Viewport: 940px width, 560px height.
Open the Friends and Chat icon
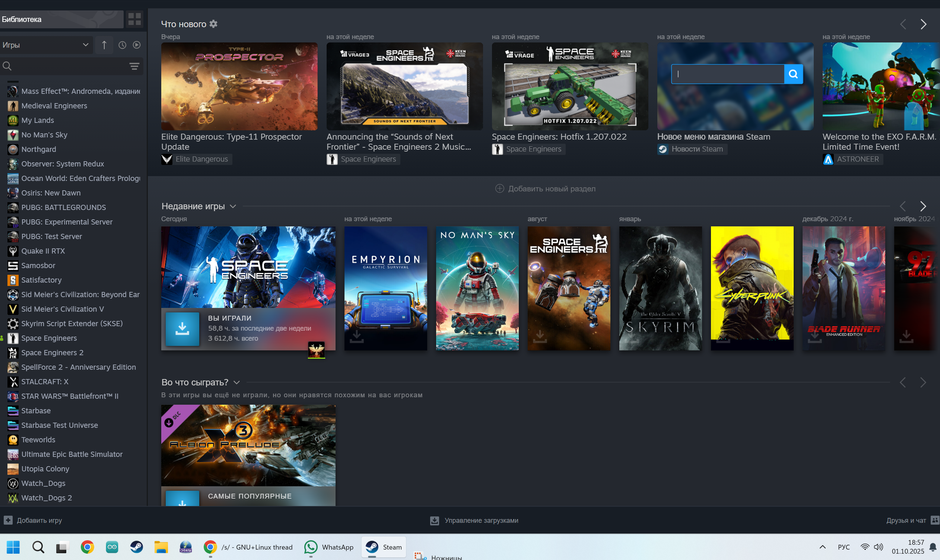click(x=934, y=520)
